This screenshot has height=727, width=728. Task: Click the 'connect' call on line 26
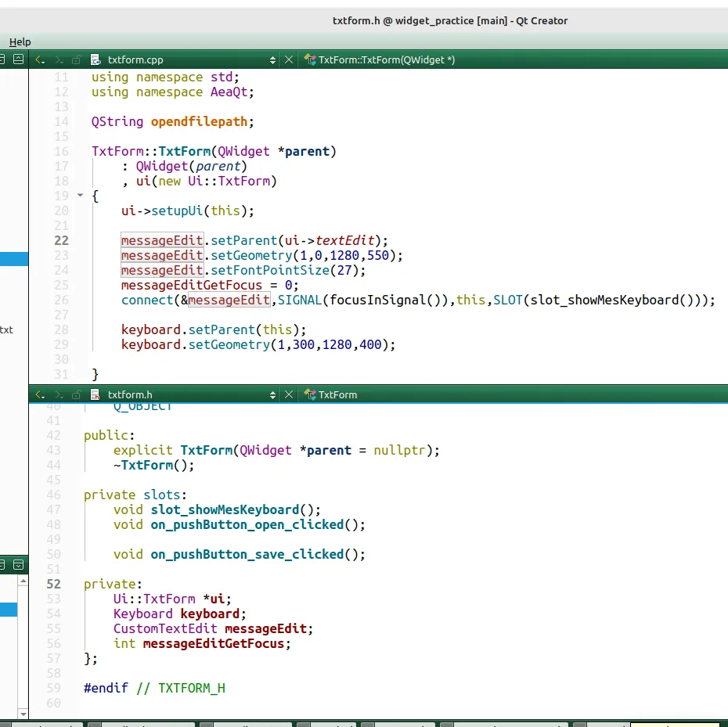click(147, 300)
